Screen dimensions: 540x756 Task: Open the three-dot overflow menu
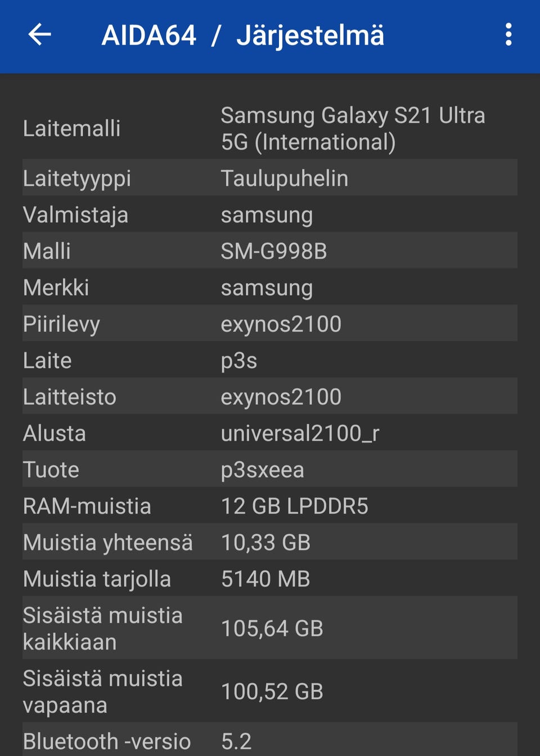pyautogui.click(x=508, y=35)
